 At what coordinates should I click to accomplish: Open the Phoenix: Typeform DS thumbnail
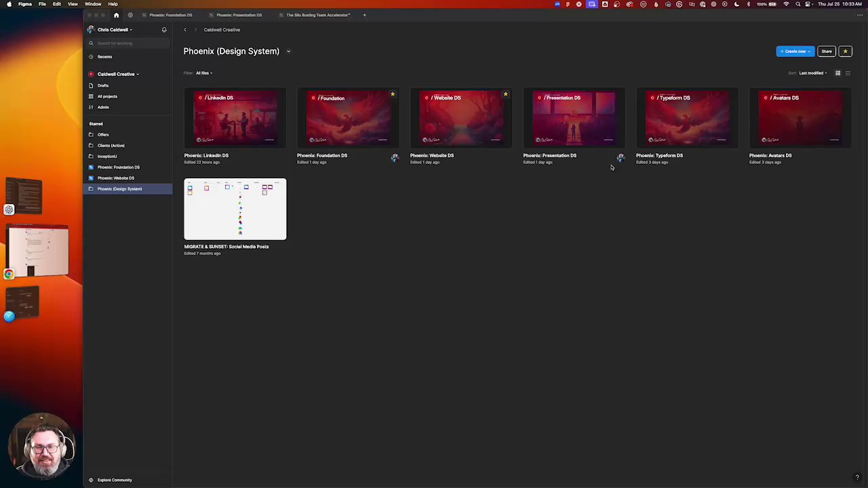coord(687,119)
